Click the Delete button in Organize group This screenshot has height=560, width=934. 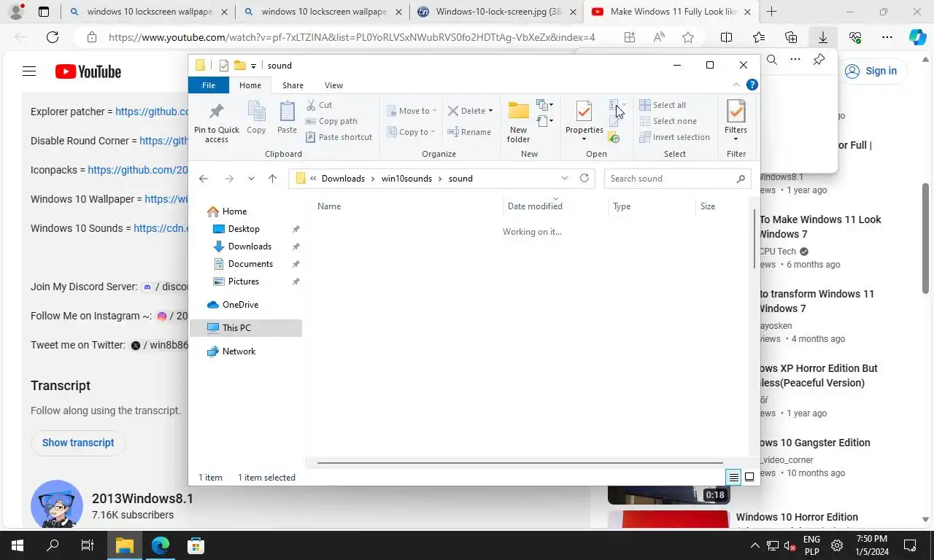tap(470, 111)
